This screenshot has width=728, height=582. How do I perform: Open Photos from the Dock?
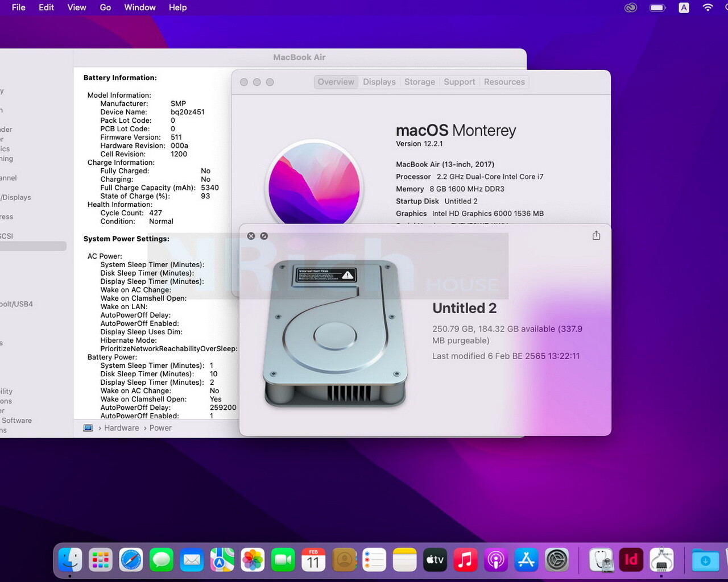[253, 560]
